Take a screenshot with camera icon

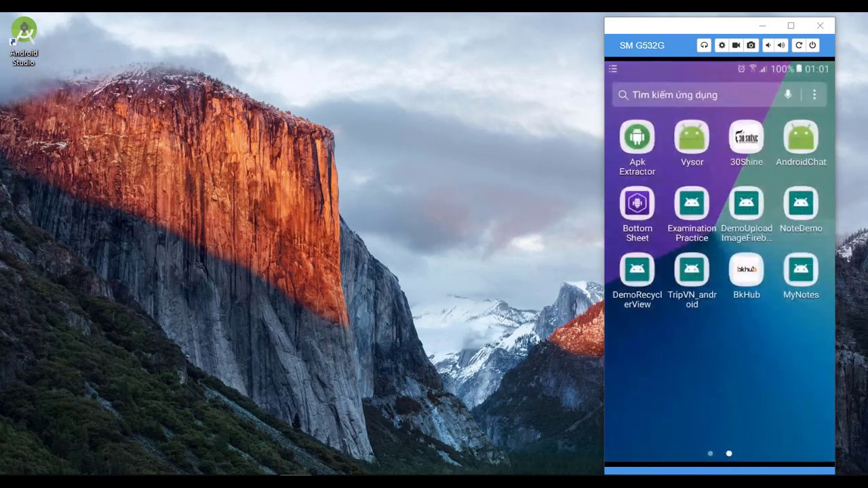point(751,45)
